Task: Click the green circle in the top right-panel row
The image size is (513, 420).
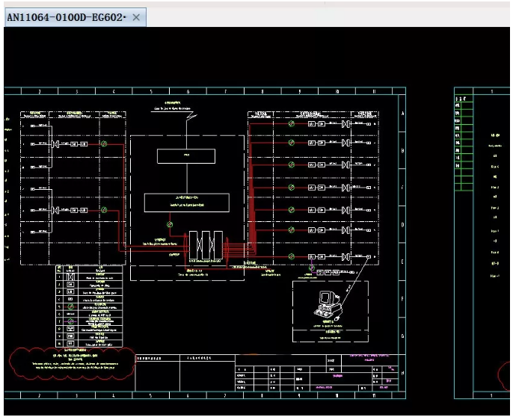Action: pyautogui.click(x=292, y=123)
